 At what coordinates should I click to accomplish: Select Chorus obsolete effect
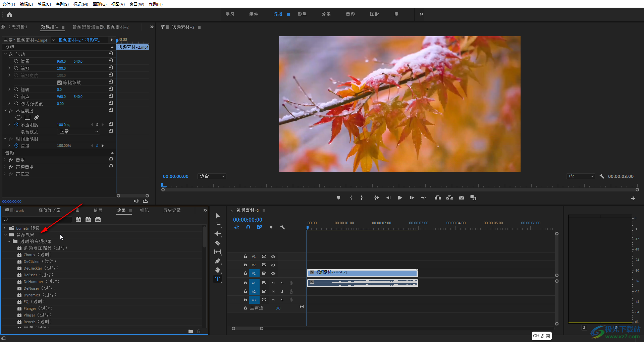tap(38, 255)
